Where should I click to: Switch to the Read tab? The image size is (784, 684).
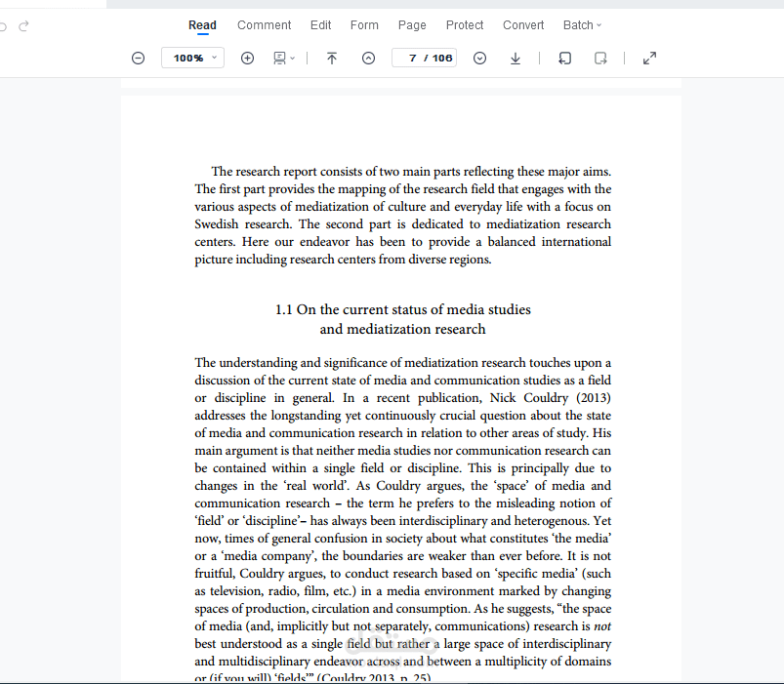pos(202,25)
